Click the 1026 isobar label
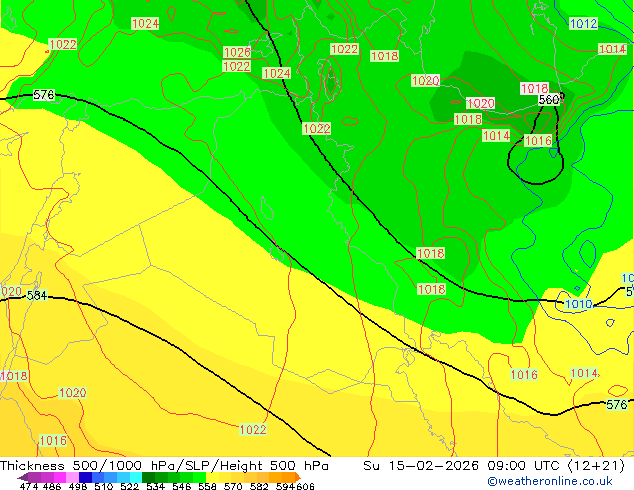This screenshot has height=490, width=634. click(x=237, y=52)
